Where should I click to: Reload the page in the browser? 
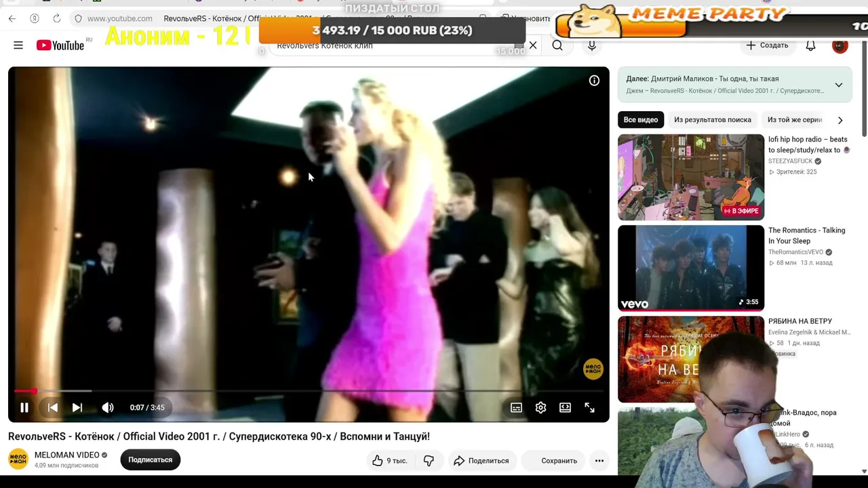click(57, 18)
